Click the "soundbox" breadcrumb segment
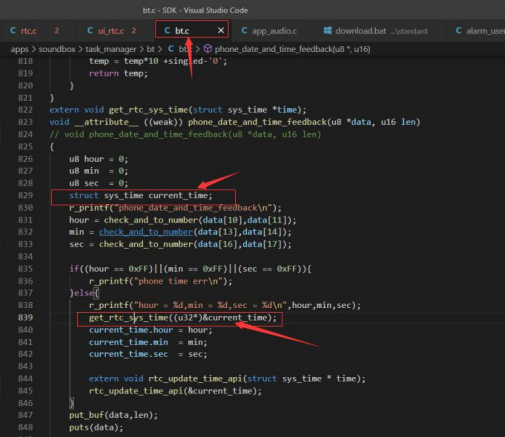Screen dimensions: 505x437 57,49
